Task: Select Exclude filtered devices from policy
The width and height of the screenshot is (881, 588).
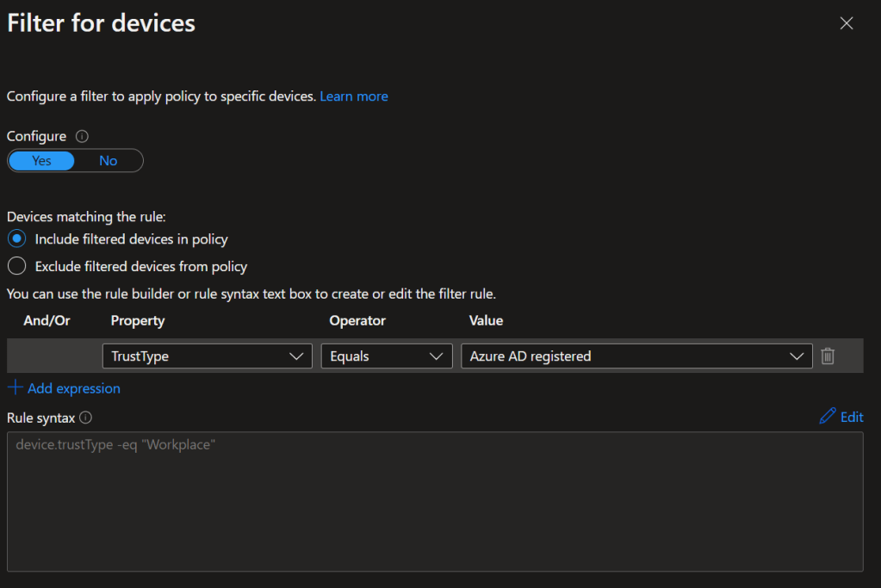Action: click(x=17, y=267)
